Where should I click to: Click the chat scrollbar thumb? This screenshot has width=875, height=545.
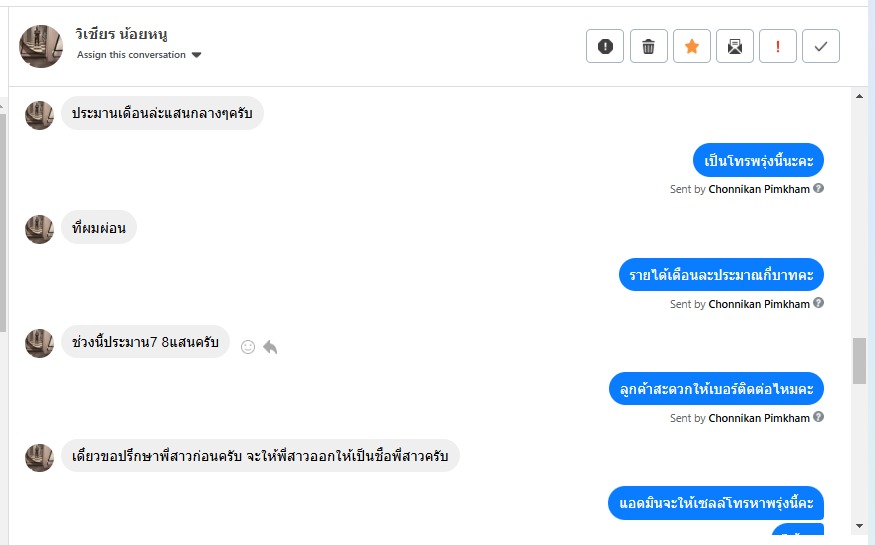pyautogui.click(x=859, y=360)
